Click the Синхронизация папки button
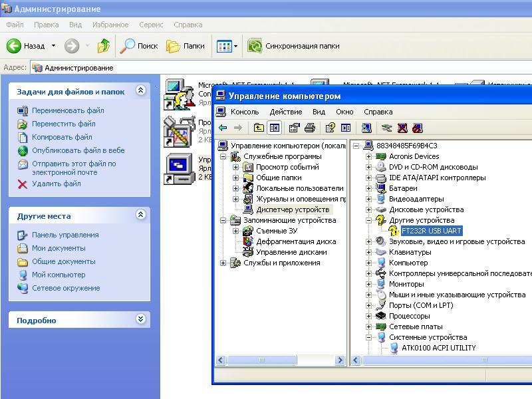532x399 pixels. 293,46
